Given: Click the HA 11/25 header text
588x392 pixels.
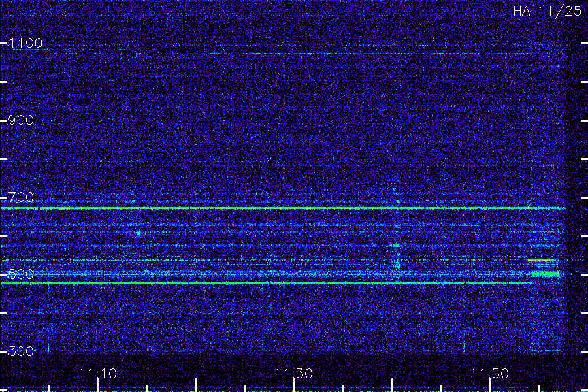Looking at the screenshot, I should (x=547, y=11).
